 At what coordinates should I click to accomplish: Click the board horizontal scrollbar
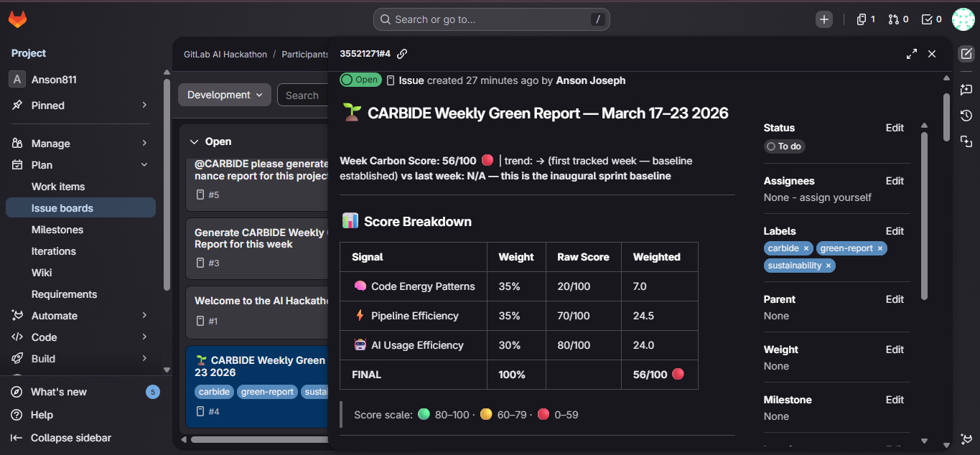click(260, 439)
